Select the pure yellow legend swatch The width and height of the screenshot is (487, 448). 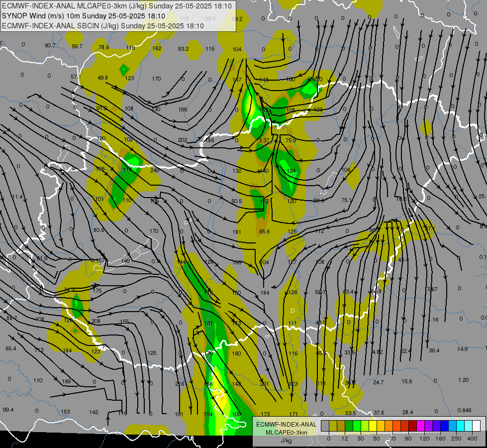coord(373,426)
